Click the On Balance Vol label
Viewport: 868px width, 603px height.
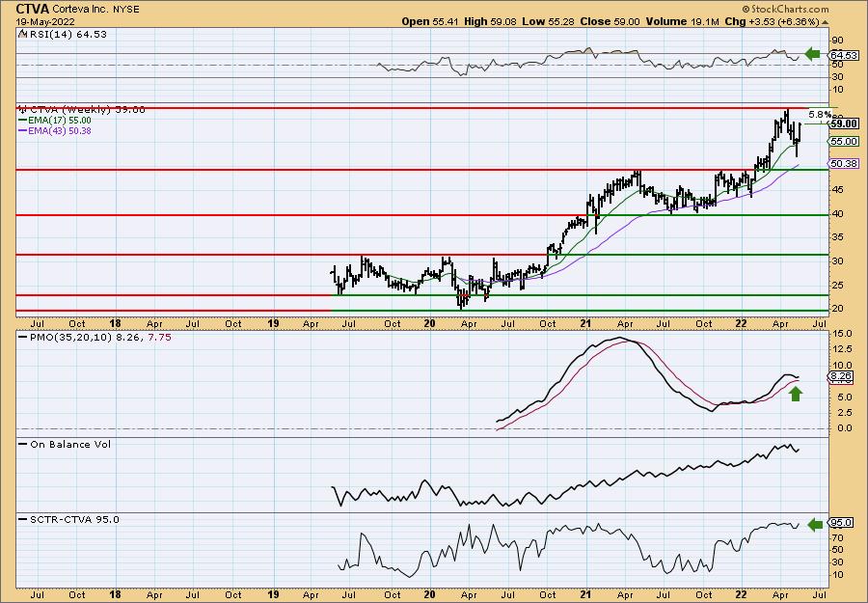point(65,444)
